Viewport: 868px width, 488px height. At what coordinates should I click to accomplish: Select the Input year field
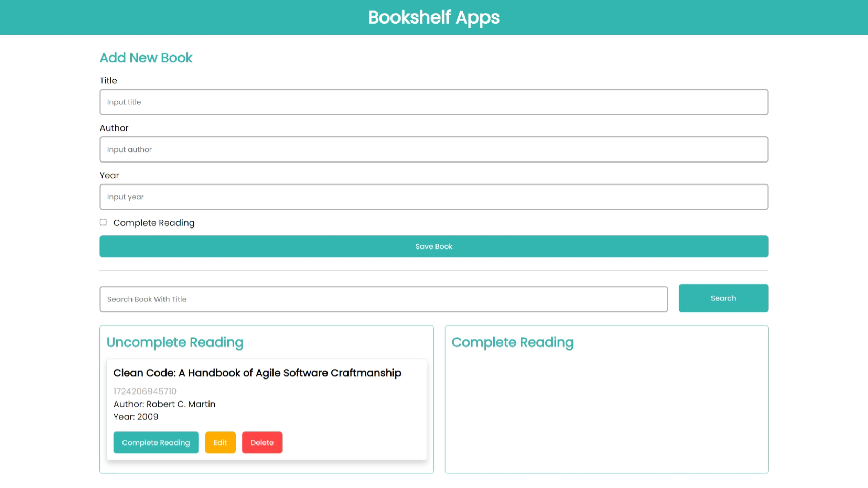click(x=434, y=197)
